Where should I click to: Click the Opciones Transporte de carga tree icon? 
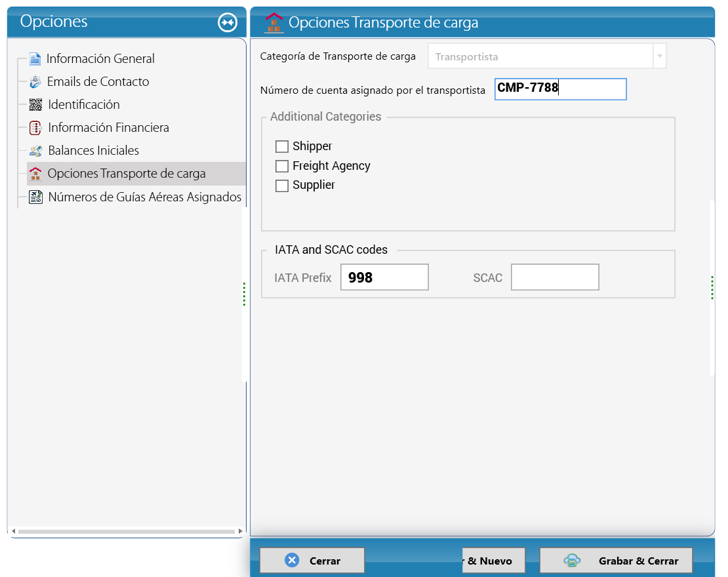click(35, 174)
